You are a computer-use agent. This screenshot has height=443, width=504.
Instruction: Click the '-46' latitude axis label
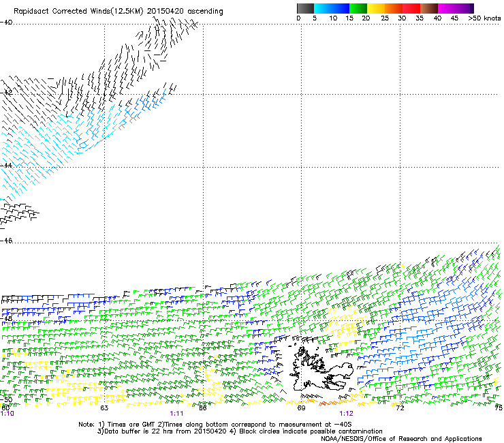pos(6,241)
